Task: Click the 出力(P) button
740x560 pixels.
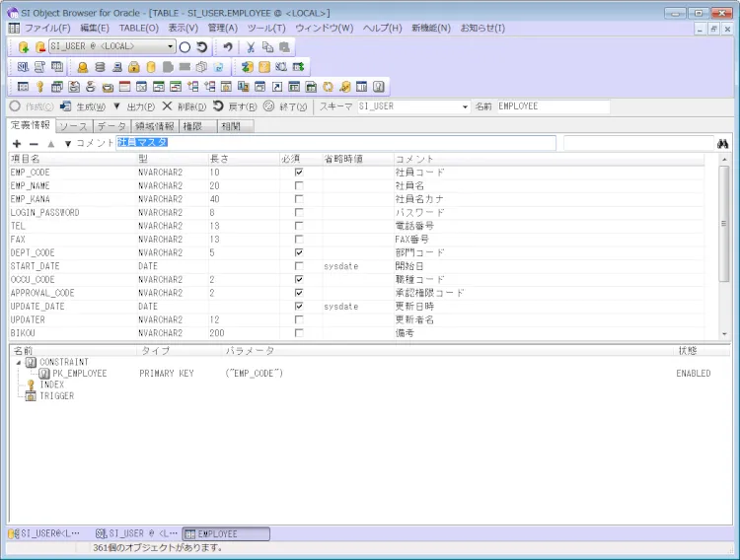Action: tap(141, 106)
